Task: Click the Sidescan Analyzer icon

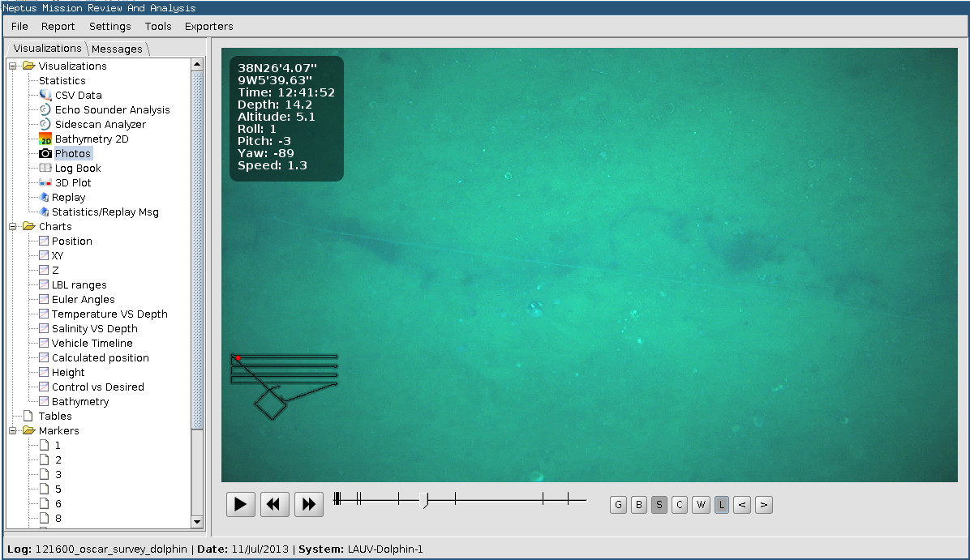Action: [45, 124]
